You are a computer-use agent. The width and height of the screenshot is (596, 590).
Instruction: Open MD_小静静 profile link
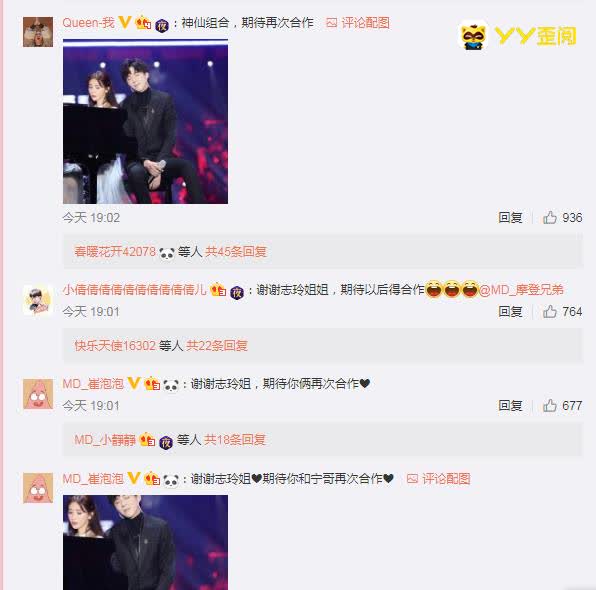tap(105, 440)
